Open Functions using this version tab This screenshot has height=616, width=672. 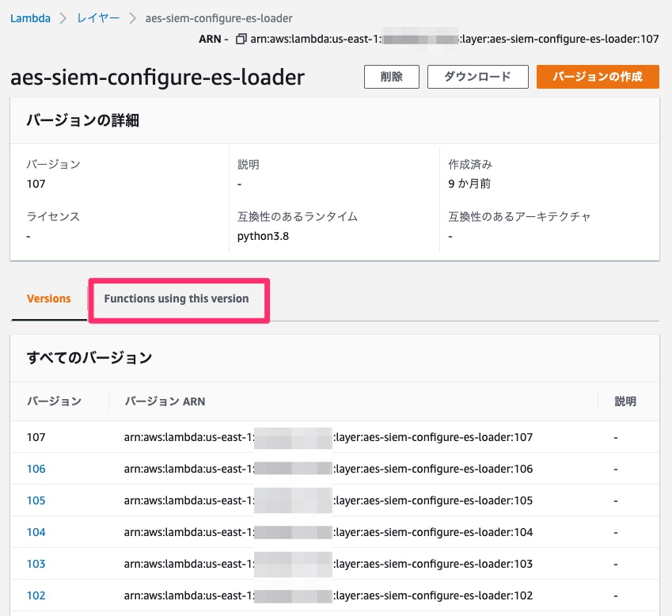(177, 298)
